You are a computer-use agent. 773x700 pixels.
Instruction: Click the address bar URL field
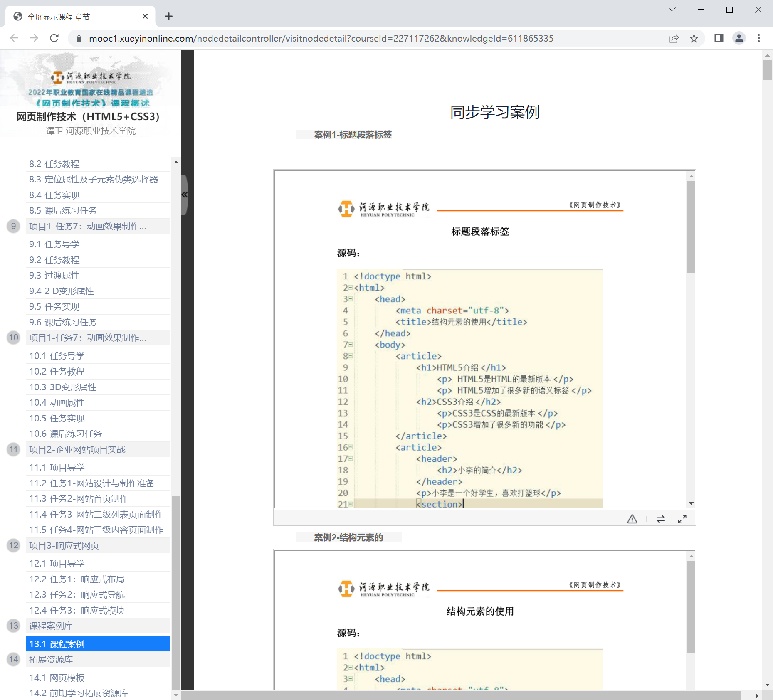[x=320, y=38]
